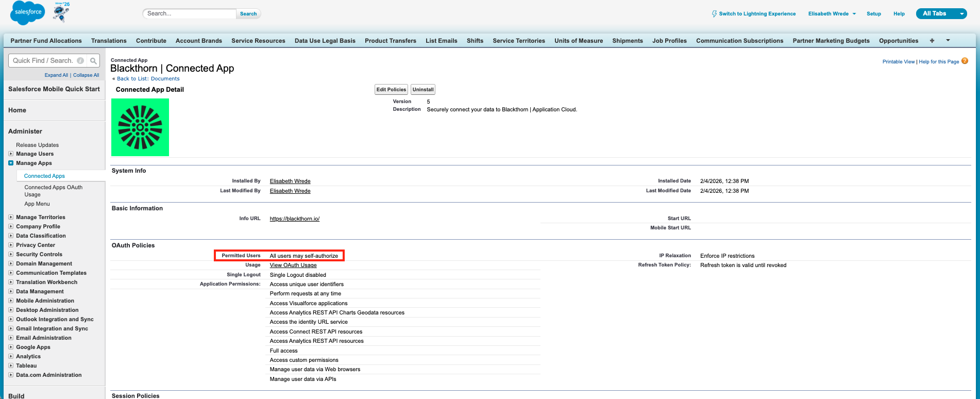Expand the Translation Workbench node
The height and width of the screenshot is (399, 980).
pos(11,282)
